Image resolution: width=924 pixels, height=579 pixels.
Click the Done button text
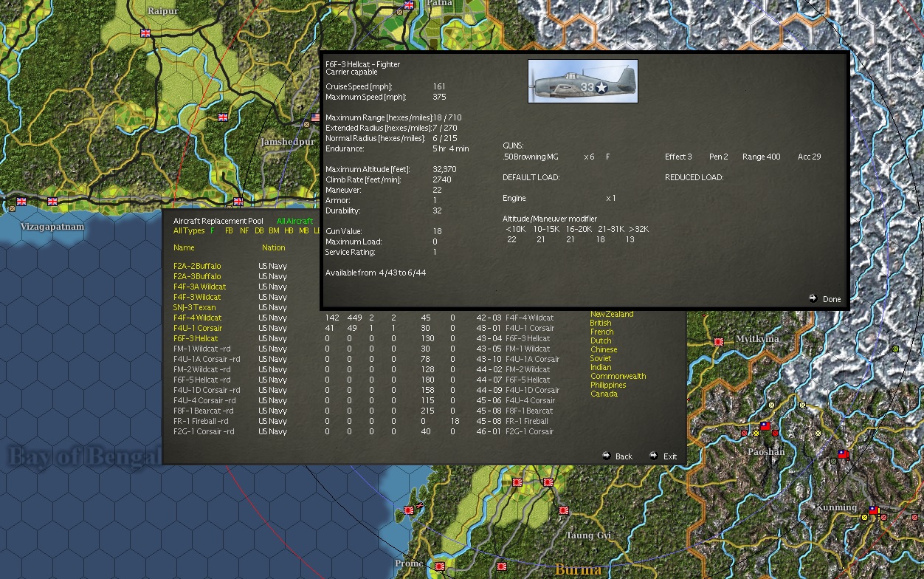point(832,299)
